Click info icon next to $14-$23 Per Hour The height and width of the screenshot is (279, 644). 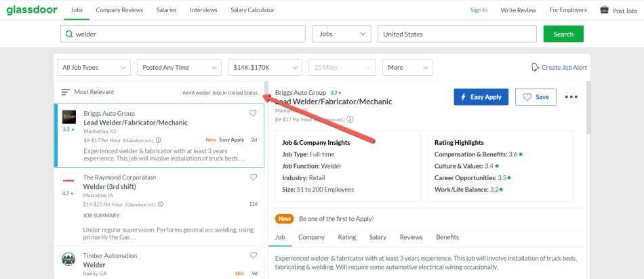(161, 205)
